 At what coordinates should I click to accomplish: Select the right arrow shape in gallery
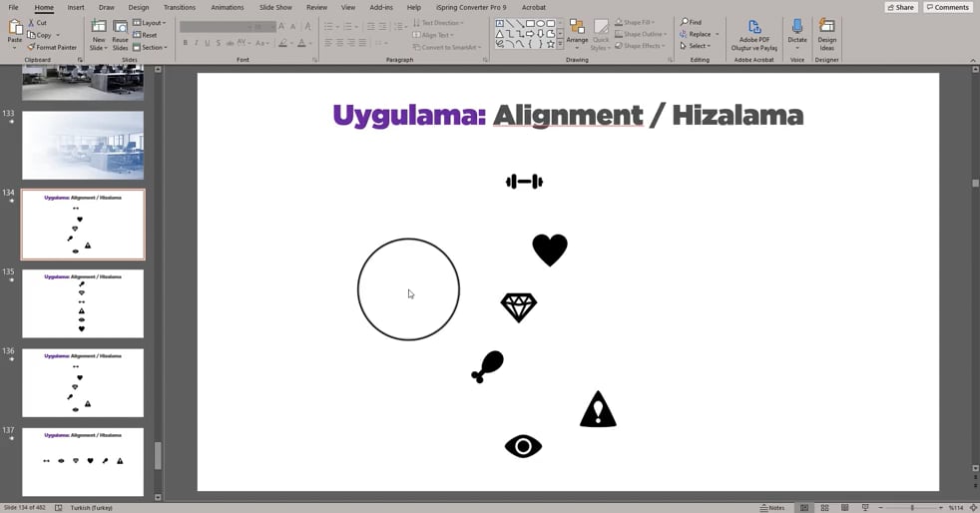click(530, 34)
